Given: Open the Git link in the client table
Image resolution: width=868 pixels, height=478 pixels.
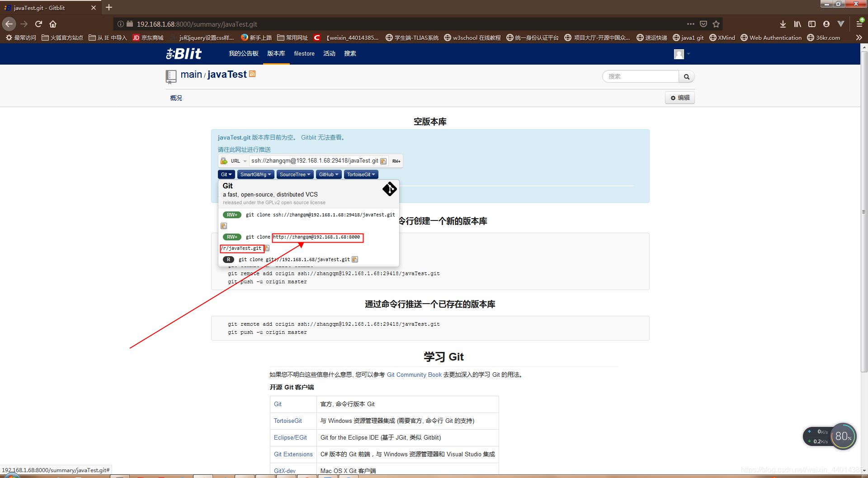Looking at the screenshot, I should click(x=278, y=404).
